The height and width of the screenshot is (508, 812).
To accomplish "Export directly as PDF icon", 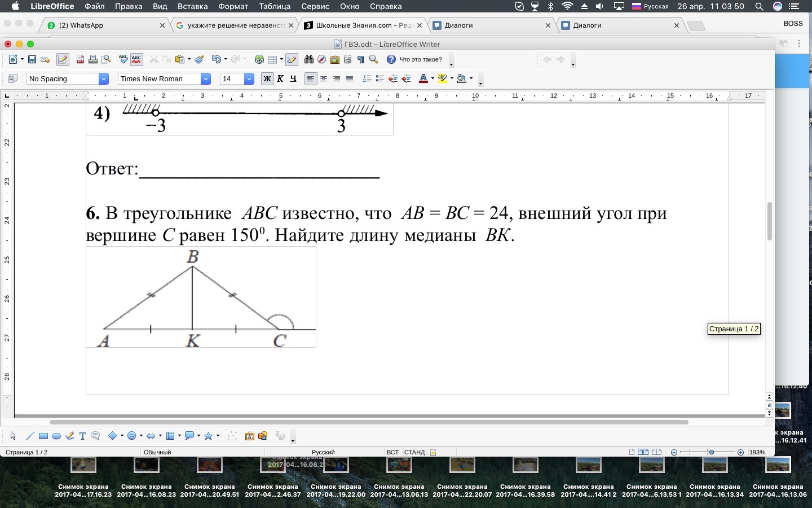I will click(x=80, y=59).
